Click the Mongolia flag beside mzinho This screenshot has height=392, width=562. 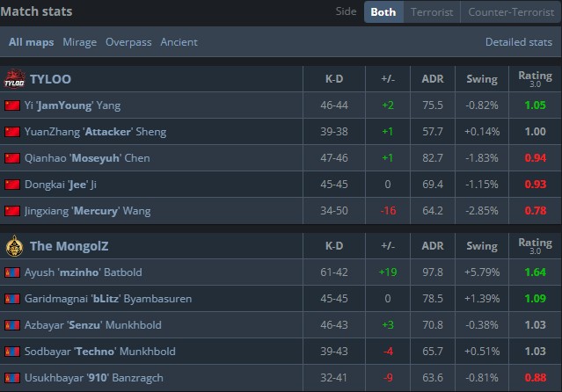click(12, 272)
